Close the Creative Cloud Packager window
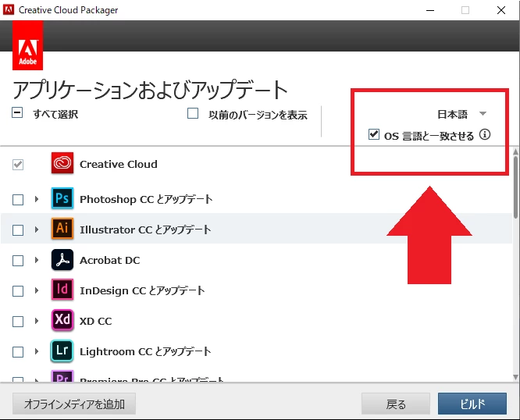This screenshot has width=520, height=420. pos(501,10)
